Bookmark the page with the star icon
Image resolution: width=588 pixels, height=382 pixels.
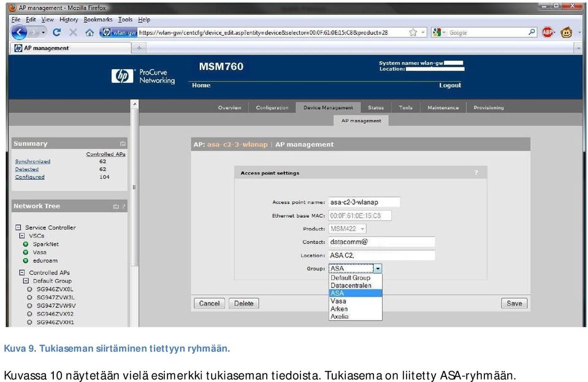[x=413, y=32]
